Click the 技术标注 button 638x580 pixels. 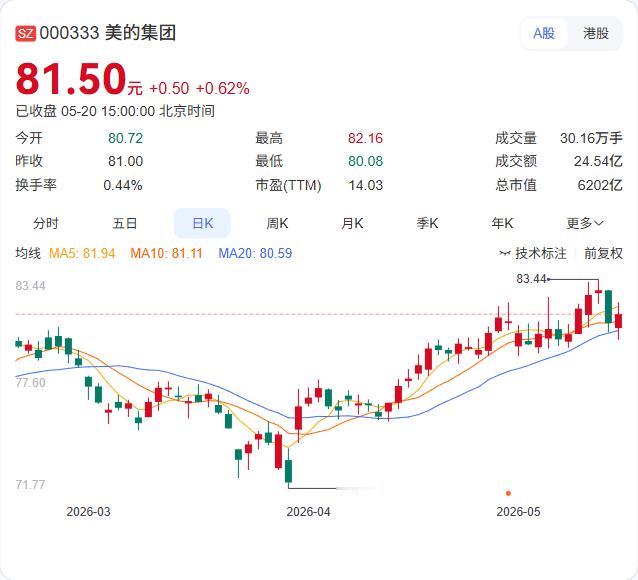[x=533, y=254]
